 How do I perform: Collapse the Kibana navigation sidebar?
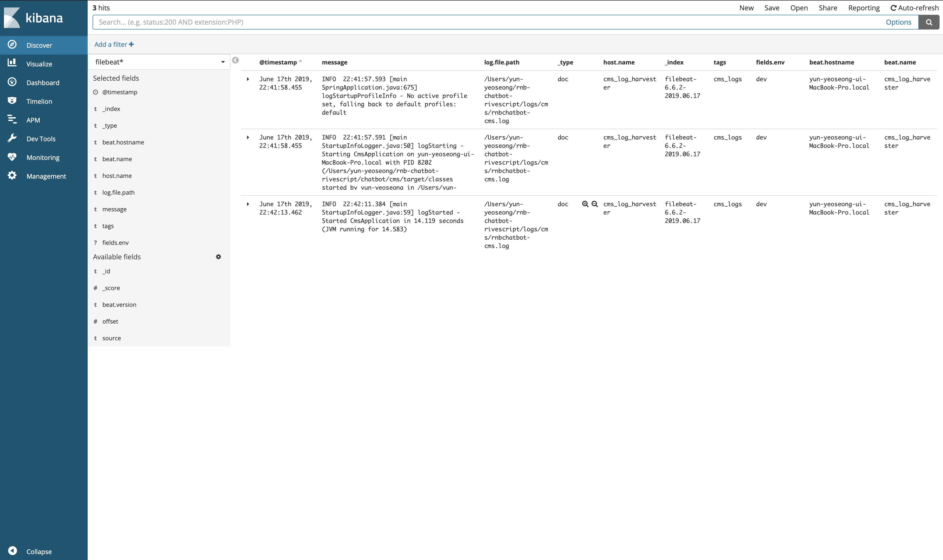tap(13, 551)
